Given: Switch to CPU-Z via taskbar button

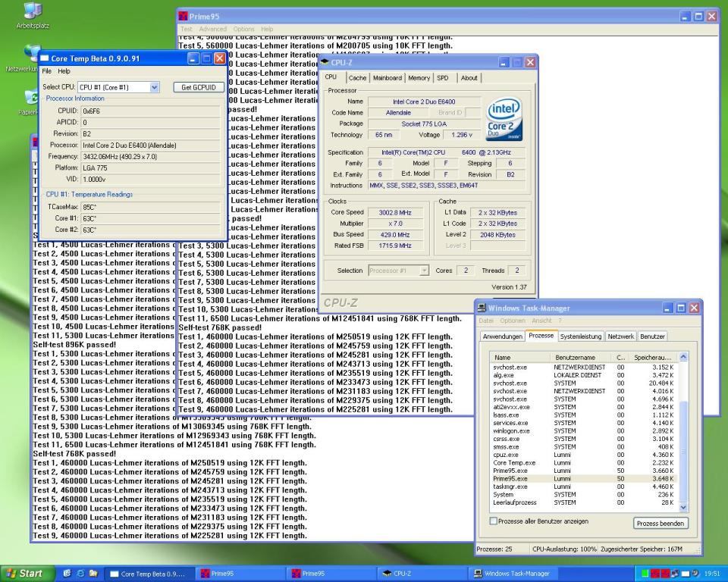Looking at the screenshot, I should [x=422, y=574].
